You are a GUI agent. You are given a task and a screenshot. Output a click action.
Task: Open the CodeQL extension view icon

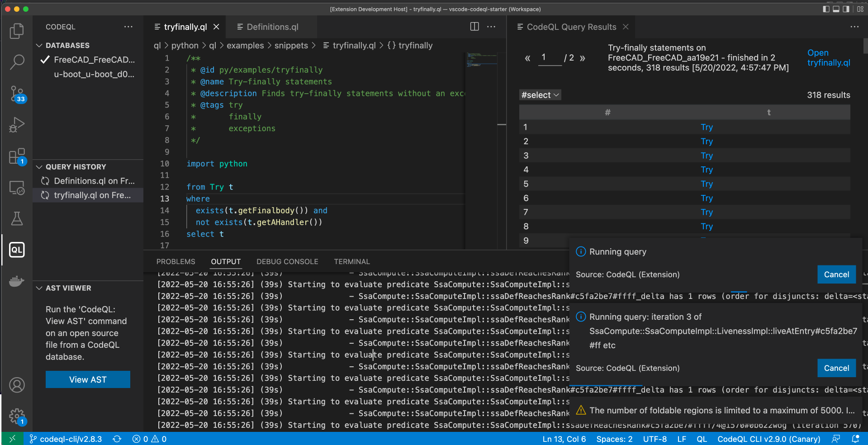(17, 250)
